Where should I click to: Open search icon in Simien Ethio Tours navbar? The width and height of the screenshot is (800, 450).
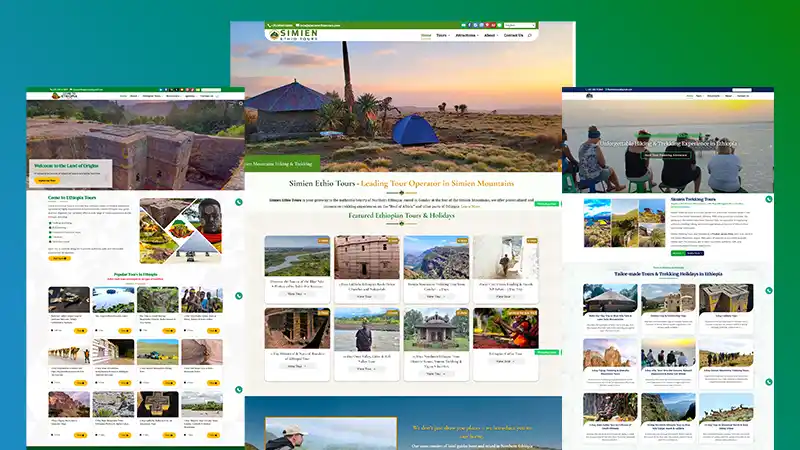pos(530,35)
